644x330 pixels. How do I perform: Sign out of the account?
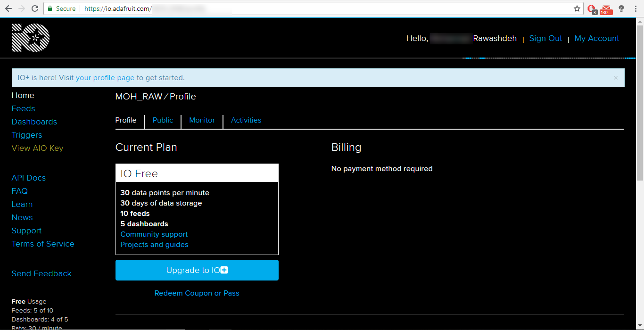pyautogui.click(x=545, y=39)
